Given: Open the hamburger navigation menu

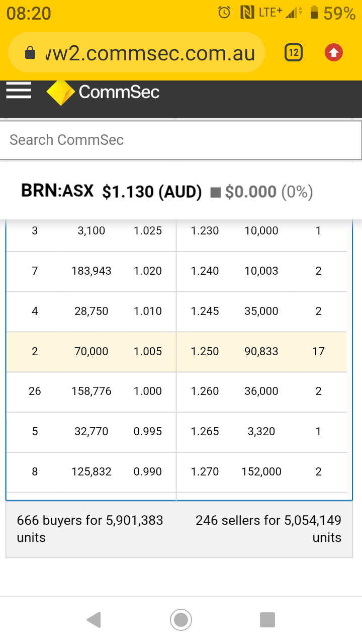Looking at the screenshot, I should [19, 91].
